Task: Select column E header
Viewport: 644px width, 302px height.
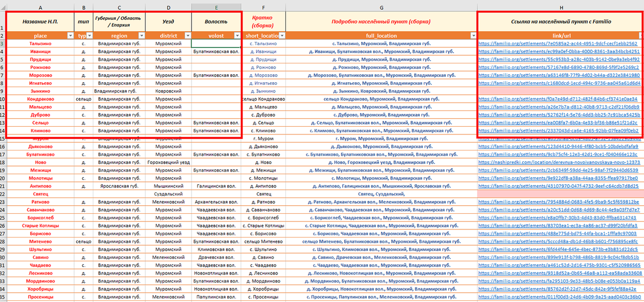Action: coord(216,8)
